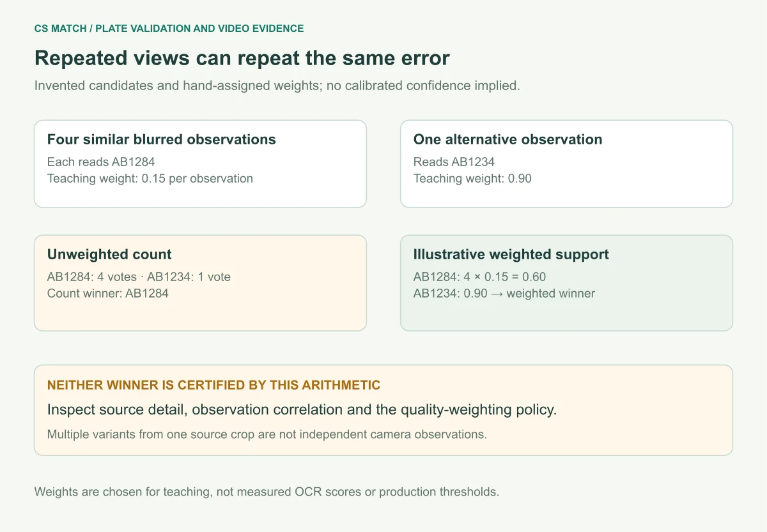Click the 'Each reads AB1284' line
The height and width of the screenshot is (532, 767).
tap(101, 162)
